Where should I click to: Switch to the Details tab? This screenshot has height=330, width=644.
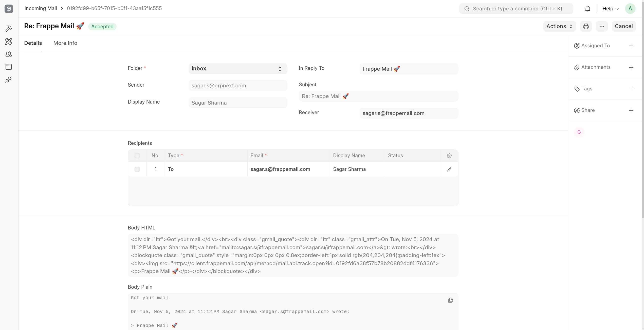(x=33, y=43)
